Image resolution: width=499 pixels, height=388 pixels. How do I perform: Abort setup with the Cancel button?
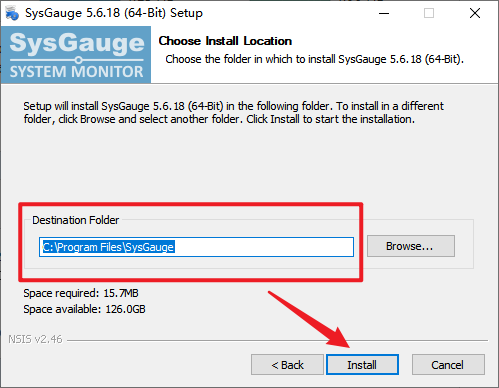click(x=448, y=365)
